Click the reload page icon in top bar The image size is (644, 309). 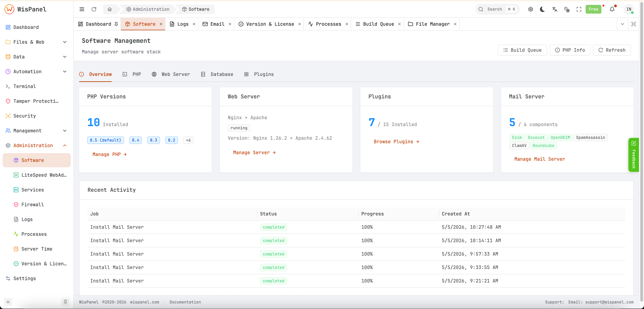click(x=94, y=9)
